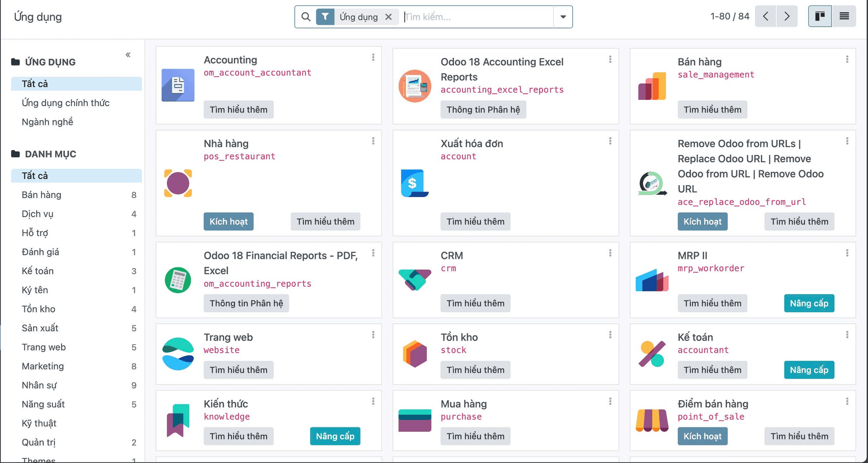The image size is (868, 463).
Task: Click the Tồn kho stock cube icon
Action: point(415,354)
